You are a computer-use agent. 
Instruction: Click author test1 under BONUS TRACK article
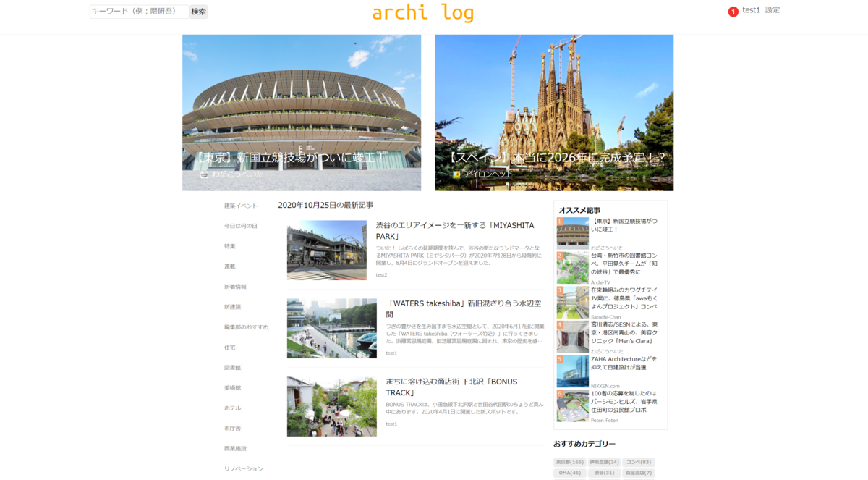[391, 424]
